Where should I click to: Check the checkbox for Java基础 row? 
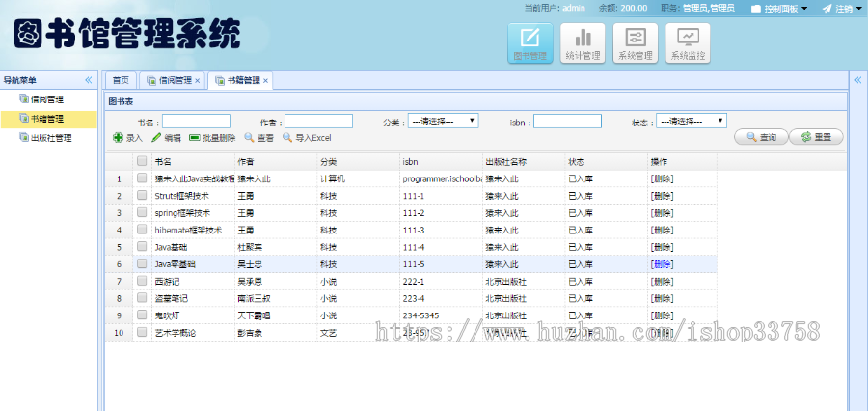point(142,246)
